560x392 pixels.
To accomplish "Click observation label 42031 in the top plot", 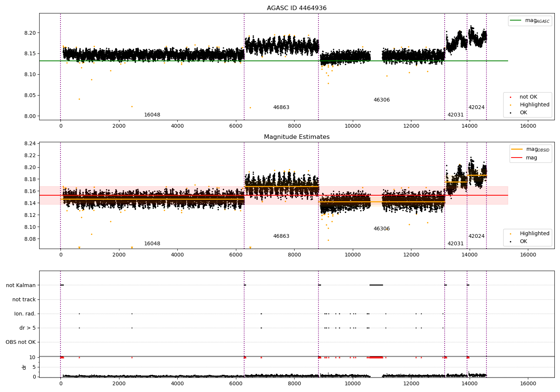I will (455, 115).
